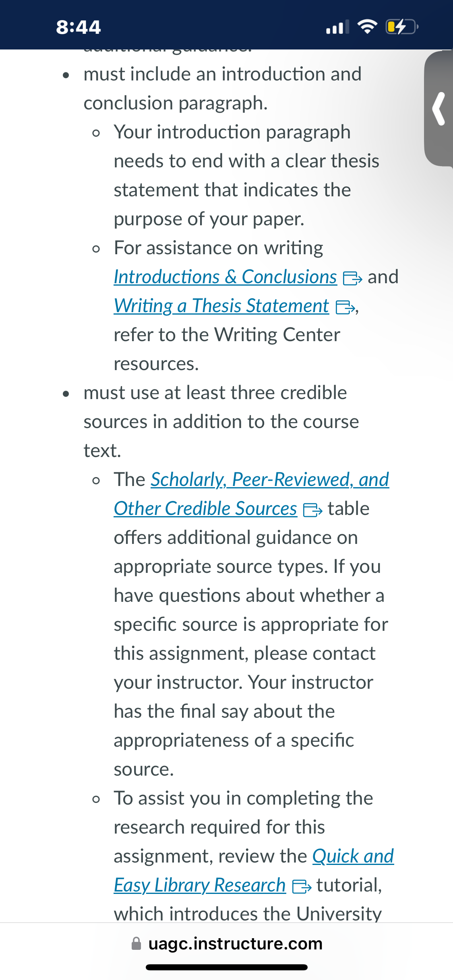The image size is (453, 980).
Task: Tap the lock icon beside the URL
Action: (137, 943)
